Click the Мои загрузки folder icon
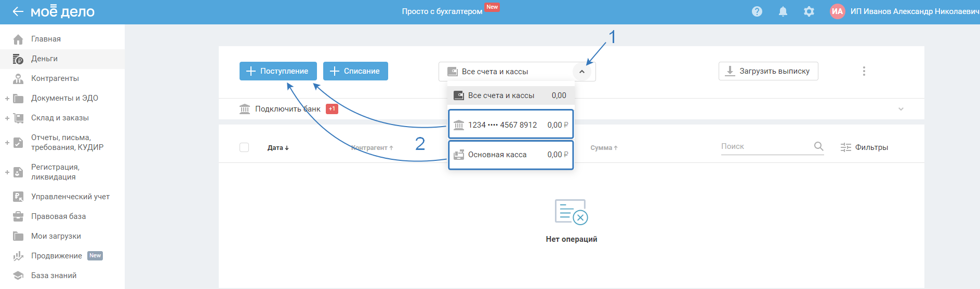This screenshot has width=980, height=289. 18,236
